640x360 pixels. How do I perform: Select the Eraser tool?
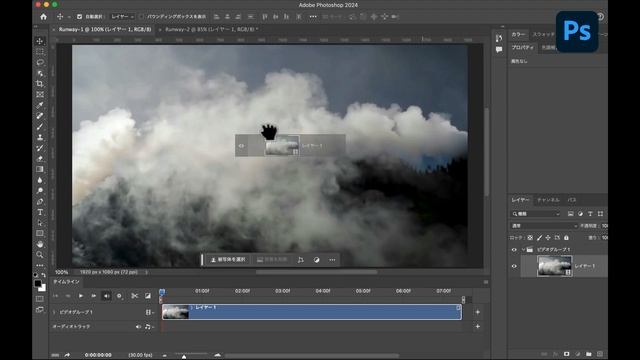(x=40, y=159)
